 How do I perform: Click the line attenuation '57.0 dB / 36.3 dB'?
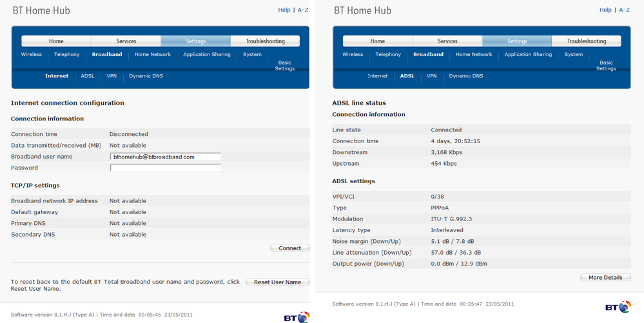[x=456, y=252]
